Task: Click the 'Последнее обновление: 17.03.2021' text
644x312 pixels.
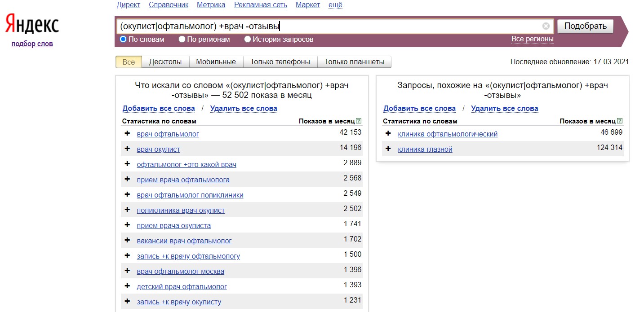Action: tap(569, 62)
